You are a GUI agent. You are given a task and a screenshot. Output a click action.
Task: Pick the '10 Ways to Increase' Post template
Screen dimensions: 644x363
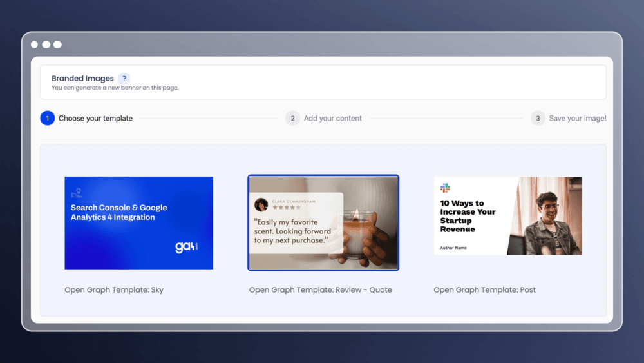tap(507, 216)
